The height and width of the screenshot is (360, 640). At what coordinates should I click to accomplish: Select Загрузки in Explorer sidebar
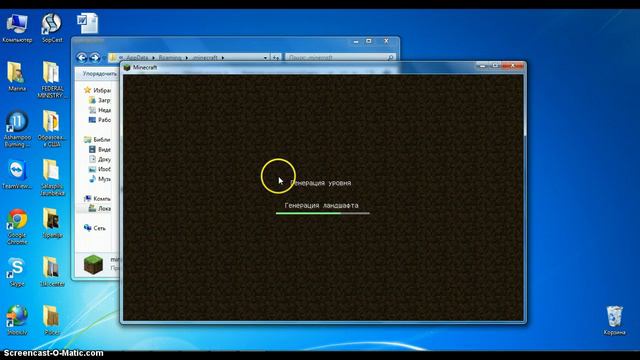(x=100, y=100)
